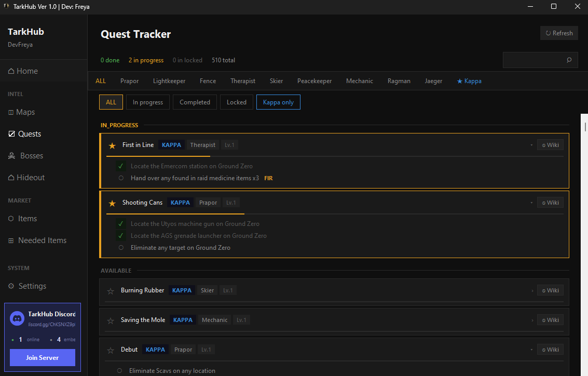Uncheck Locate the Emercom station objective
Viewport: 588px width, 376px height.
[x=121, y=166]
